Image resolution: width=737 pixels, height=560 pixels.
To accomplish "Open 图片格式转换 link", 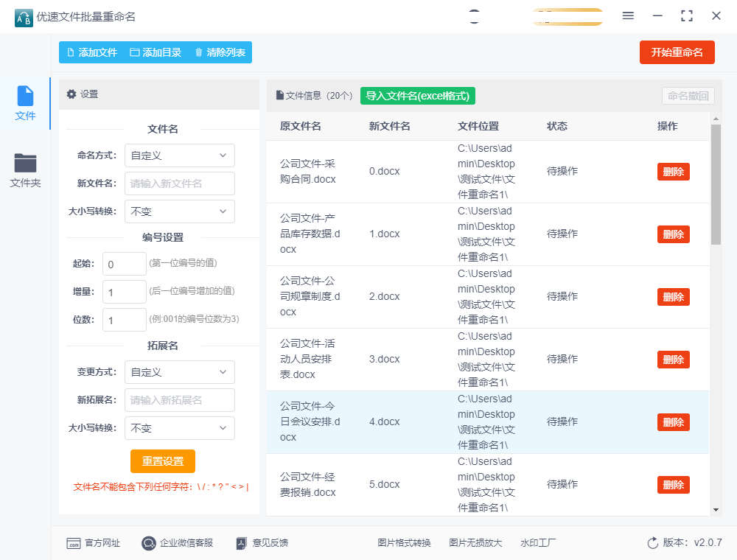I will coord(404,543).
